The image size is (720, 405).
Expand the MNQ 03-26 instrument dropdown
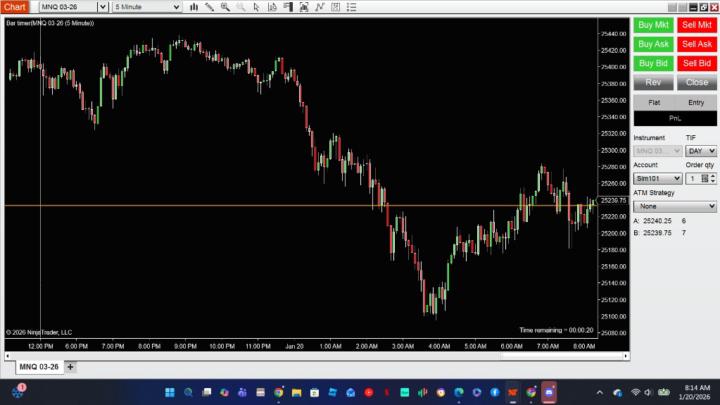click(x=101, y=7)
